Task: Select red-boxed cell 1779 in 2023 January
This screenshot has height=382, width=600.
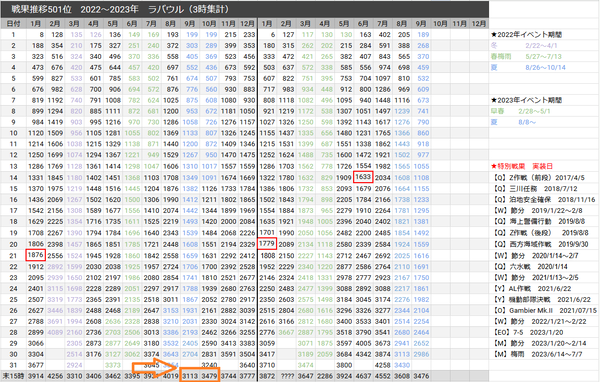Action: pyautogui.click(x=267, y=243)
